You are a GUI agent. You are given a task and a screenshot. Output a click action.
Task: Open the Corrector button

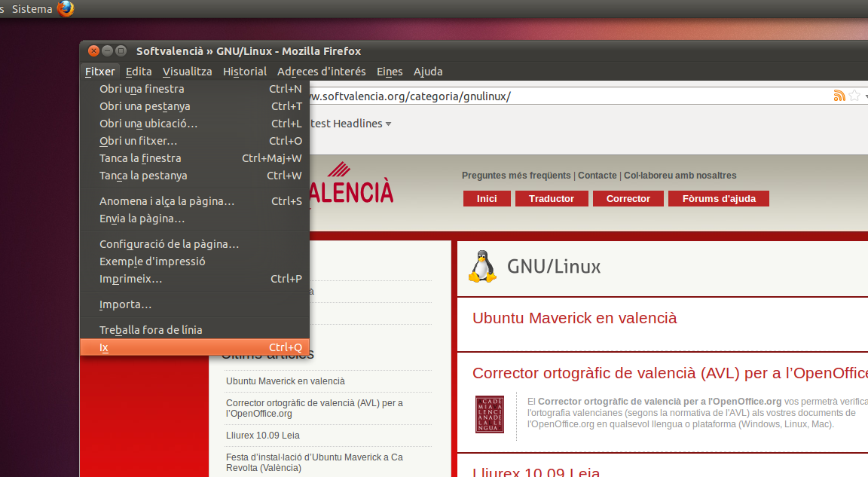628,199
